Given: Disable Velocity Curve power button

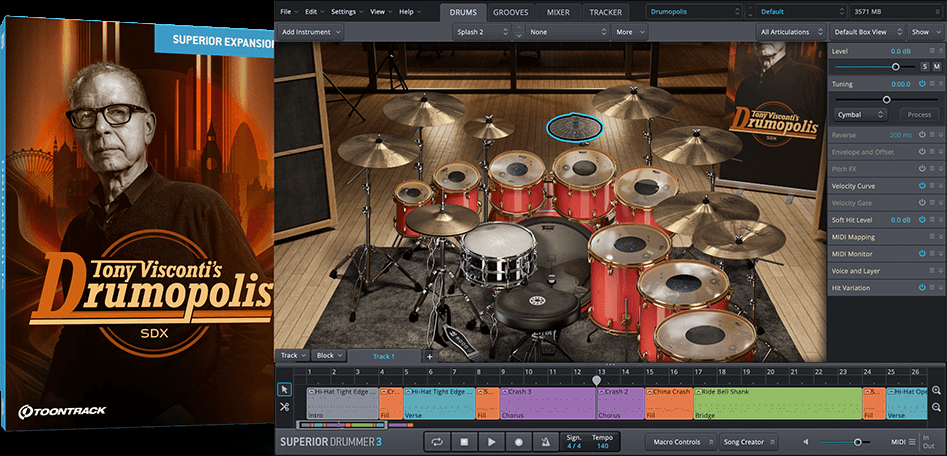Looking at the screenshot, I should [922, 186].
